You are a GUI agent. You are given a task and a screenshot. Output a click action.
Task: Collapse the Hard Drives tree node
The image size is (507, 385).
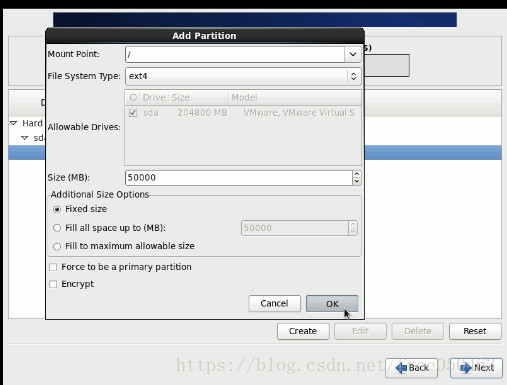coord(14,123)
